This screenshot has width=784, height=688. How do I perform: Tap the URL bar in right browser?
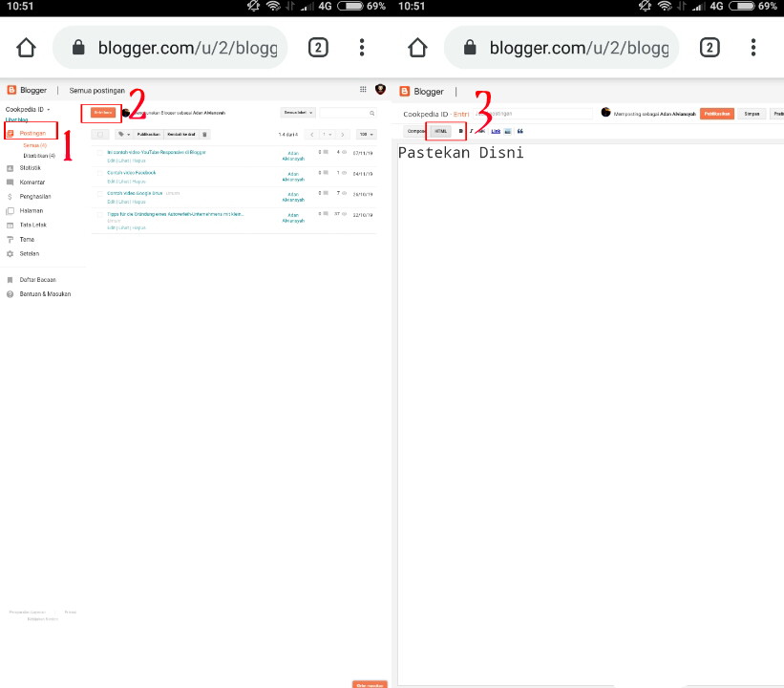(x=562, y=48)
